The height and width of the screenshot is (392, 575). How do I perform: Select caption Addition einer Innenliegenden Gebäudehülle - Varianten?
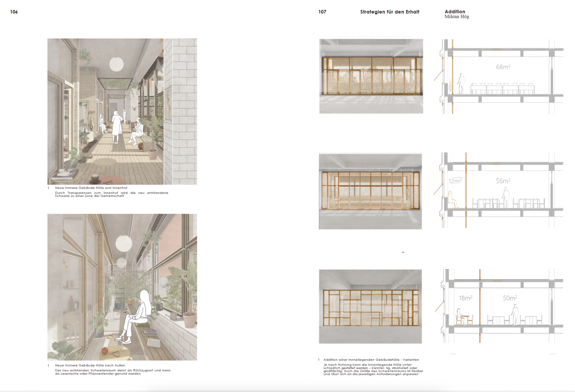click(x=371, y=360)
